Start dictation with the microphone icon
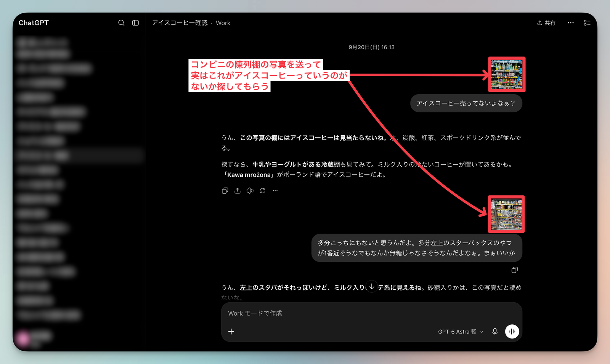This screenshot has width=610, height=364. point(495,332)
